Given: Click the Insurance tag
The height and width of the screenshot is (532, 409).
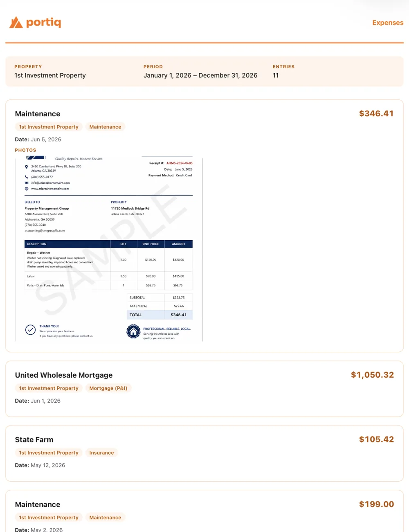Looking at the screenshot, I should click(x=101, y=453).
